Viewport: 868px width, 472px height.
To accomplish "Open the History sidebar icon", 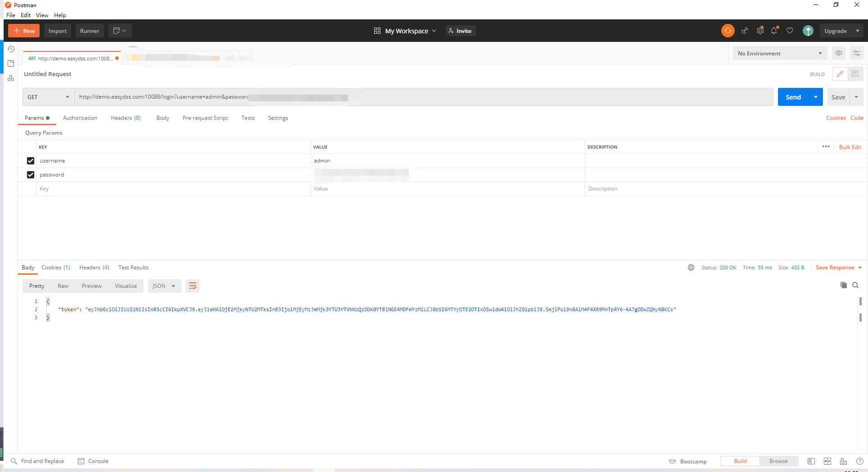I will (11, 49).
